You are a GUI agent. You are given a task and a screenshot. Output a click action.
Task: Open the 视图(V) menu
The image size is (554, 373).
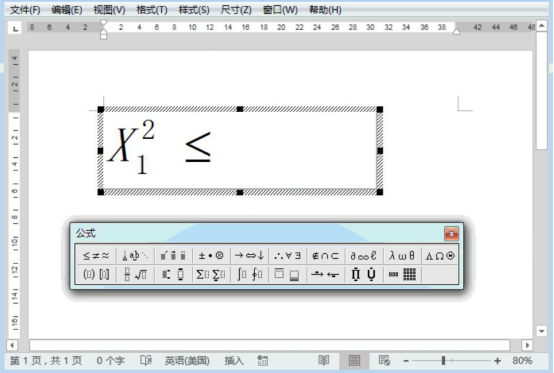coord(109,10)
